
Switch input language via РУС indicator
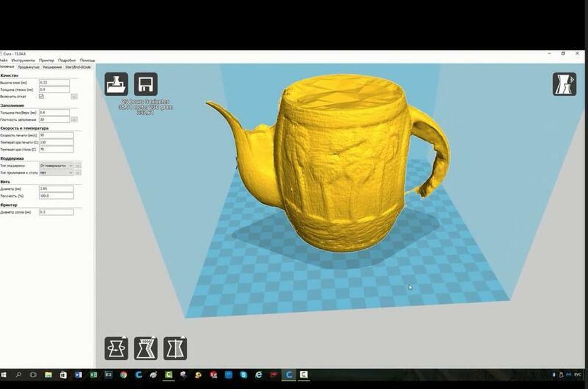[x=578, y=375]
